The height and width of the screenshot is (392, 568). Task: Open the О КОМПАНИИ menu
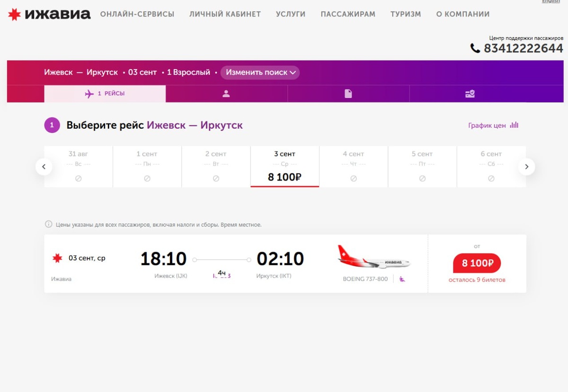463,14
